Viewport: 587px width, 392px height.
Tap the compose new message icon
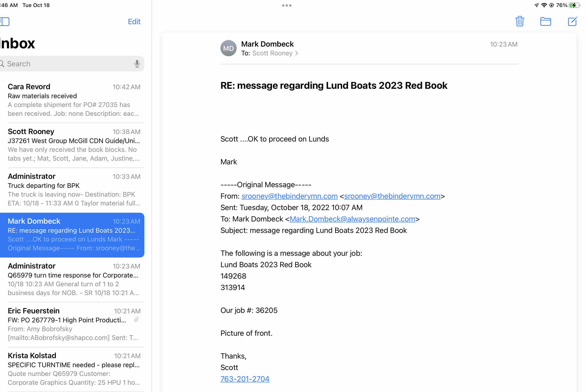click(572, 22)
